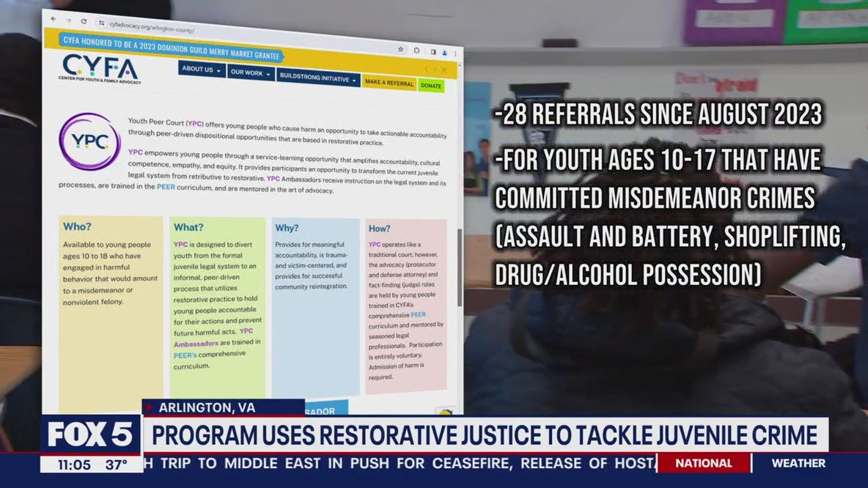Screen dimensions: 868x488
Task: Go to previous announcement in yellow banner
Action: pos(426,69)
